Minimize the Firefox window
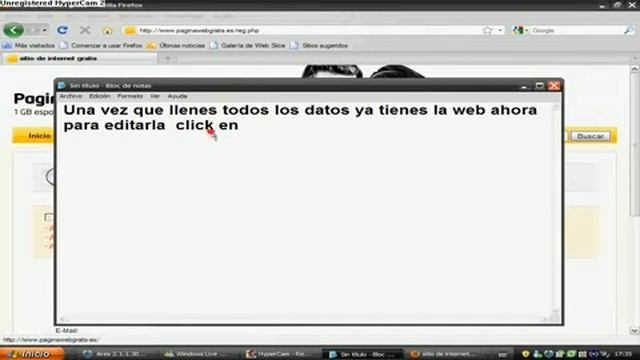 pyautogui.click(x=602, y=5)
